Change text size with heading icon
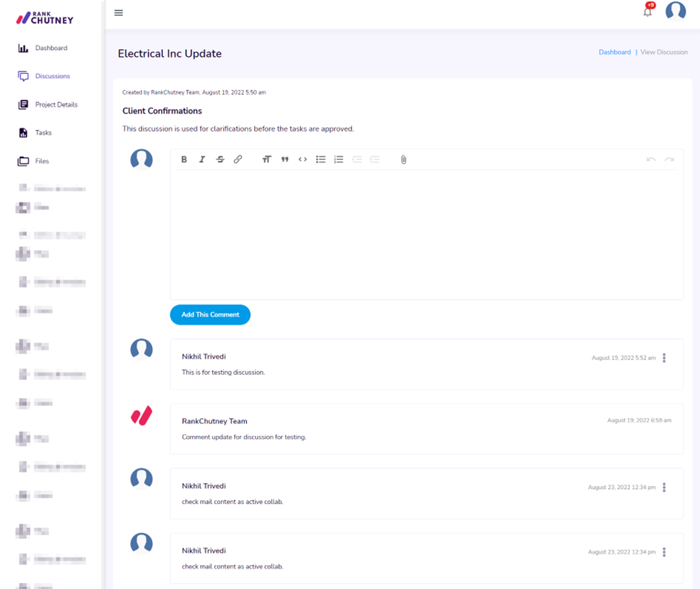 click(x=266, y=160)
